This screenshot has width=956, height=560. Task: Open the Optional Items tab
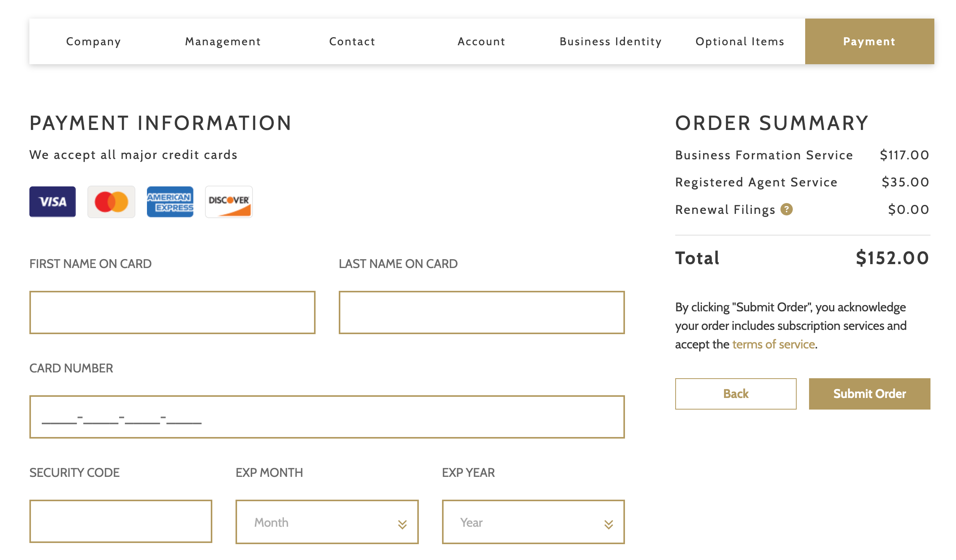740,41
